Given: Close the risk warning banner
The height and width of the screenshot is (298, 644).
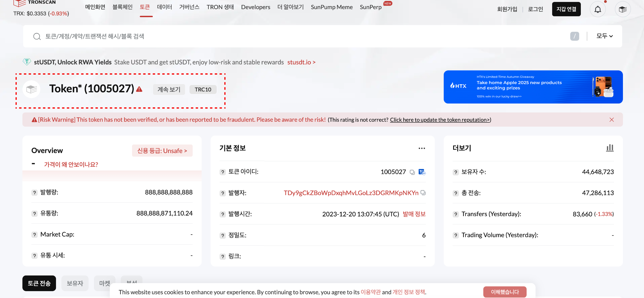Looking at the screenshot, I should (x=611, y=120).
